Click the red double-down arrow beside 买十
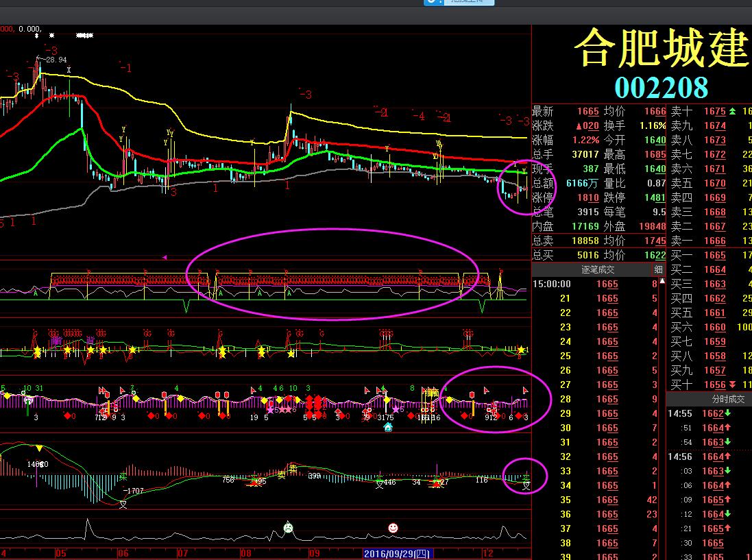Screen dimensions: 752x560 tap(732, 385)
